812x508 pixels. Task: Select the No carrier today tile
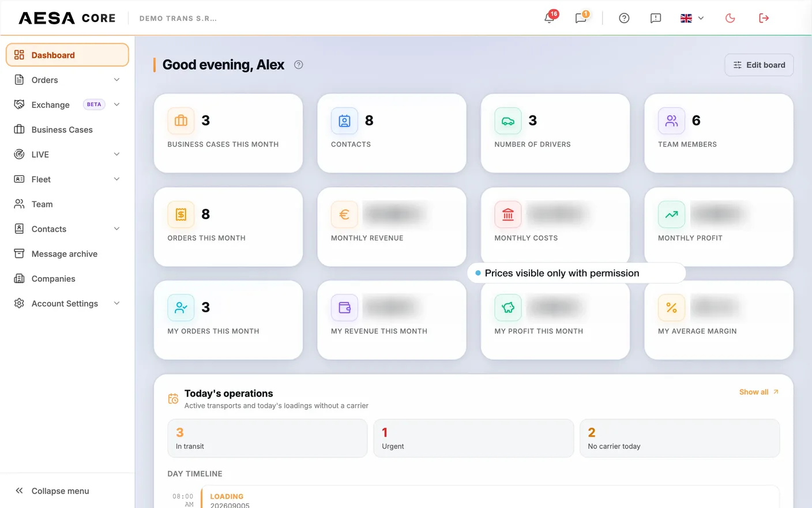click(679, 438)
